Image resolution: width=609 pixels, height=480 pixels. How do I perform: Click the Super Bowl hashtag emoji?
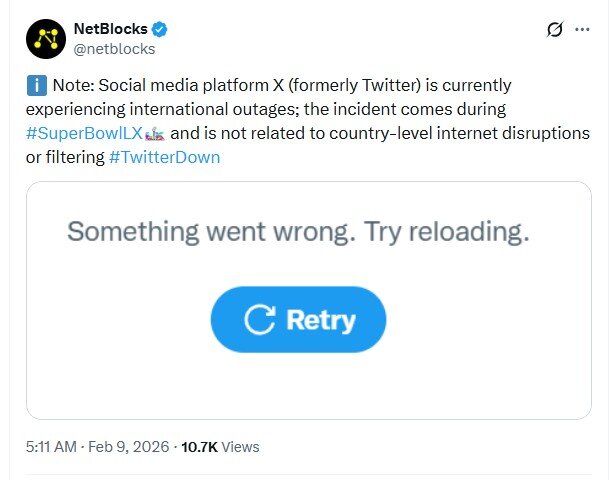click(155, 133)
